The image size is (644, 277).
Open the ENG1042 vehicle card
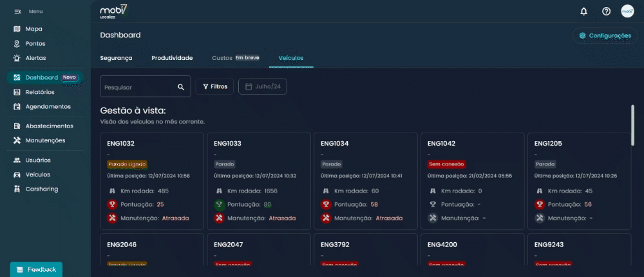coord(471,180)
